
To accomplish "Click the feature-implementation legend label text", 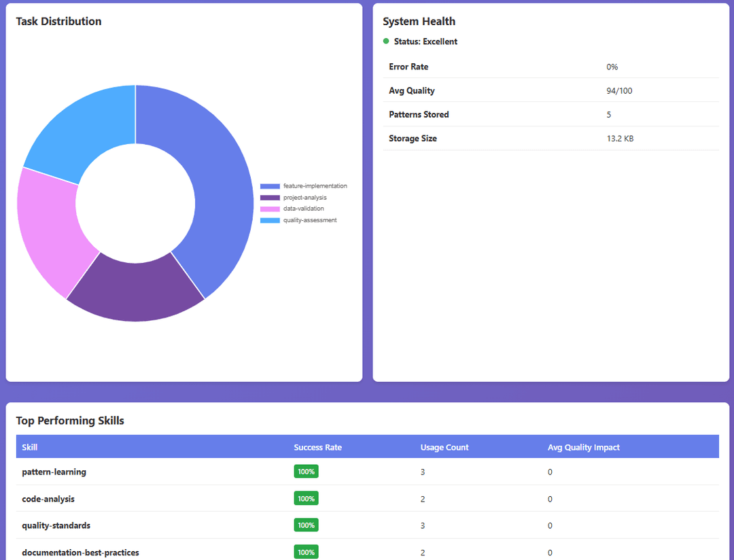I will tap(315, 186).
